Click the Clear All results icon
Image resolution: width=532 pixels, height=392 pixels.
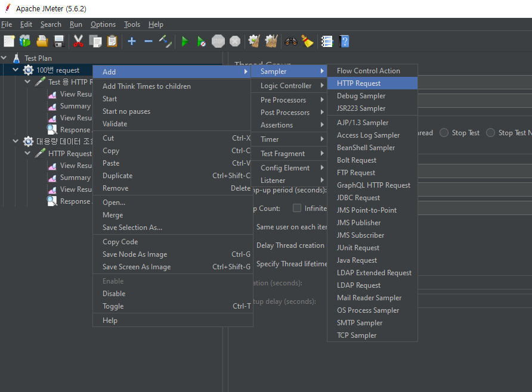pyautogui.click(x=271, y=41)
